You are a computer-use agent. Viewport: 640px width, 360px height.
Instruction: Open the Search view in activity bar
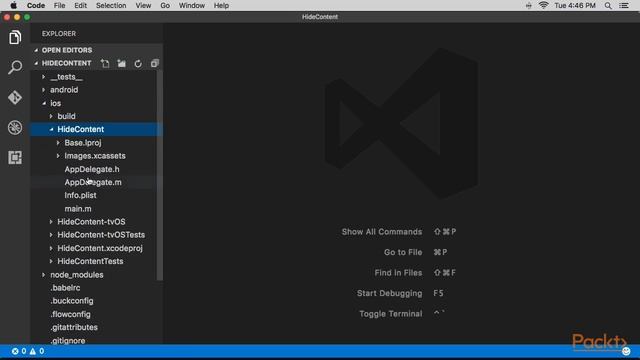pyautogui.click(x=15, y=67)
